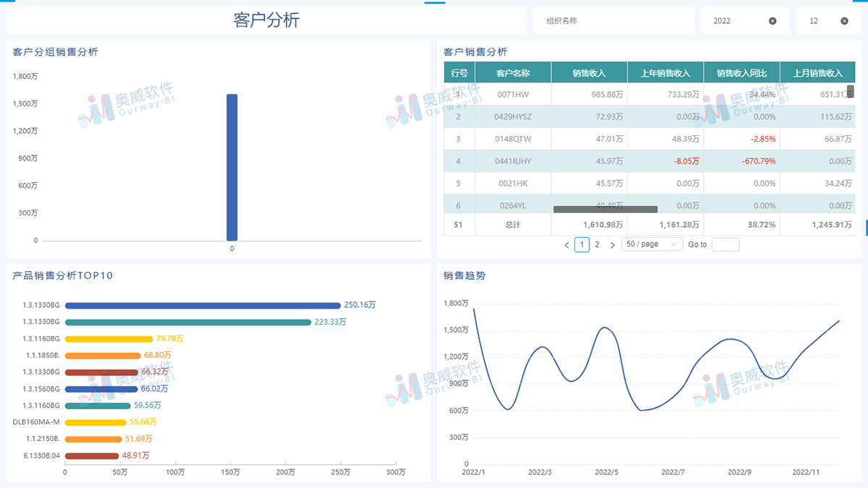Click the previous page arrow

(566, 244)
